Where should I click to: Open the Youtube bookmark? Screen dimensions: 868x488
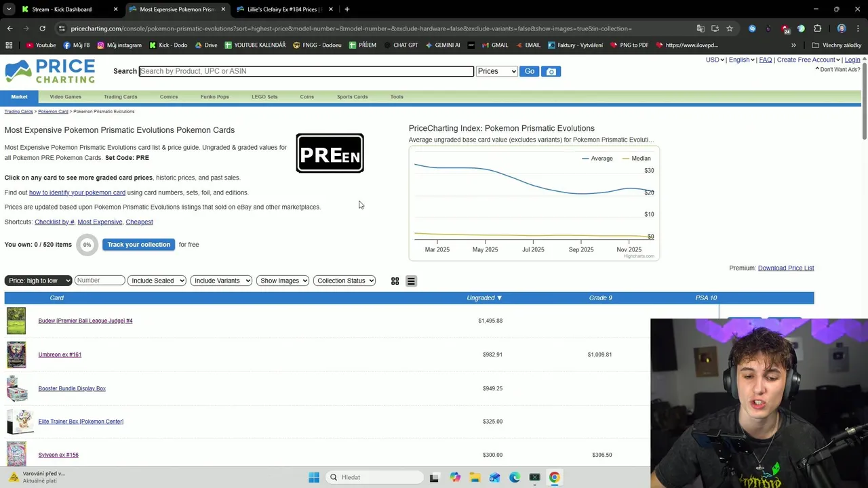(x=41, y=45)
